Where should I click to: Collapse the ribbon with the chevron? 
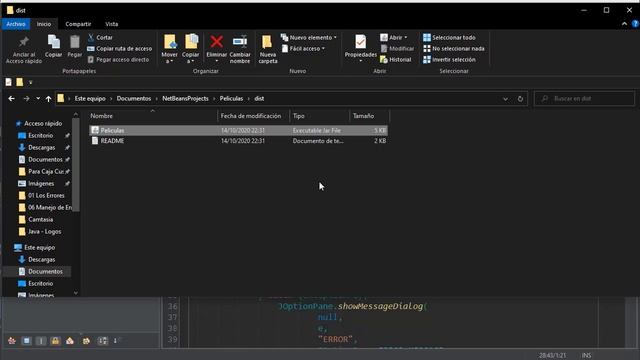click(624, 24)
